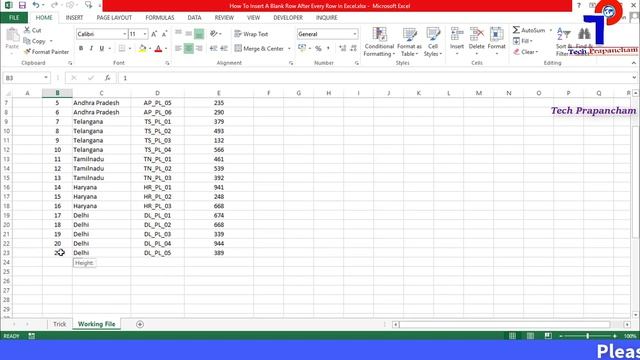Increase cell indent

[x=224, y=49]
